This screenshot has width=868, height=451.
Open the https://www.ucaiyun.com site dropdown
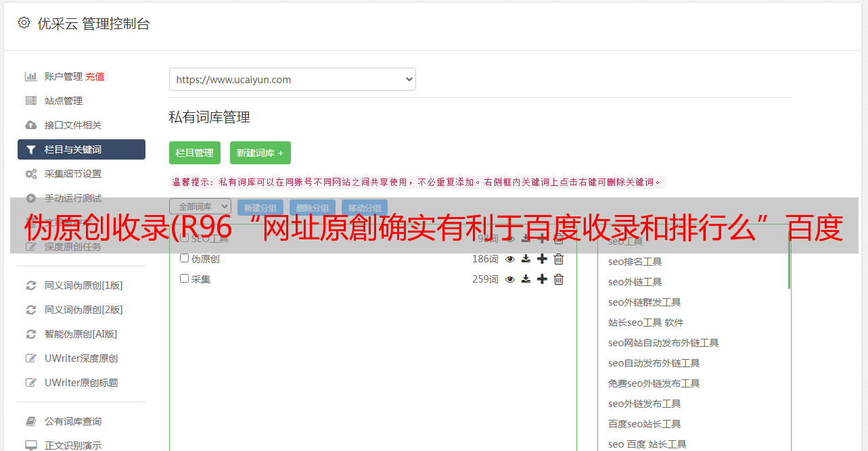292,79
